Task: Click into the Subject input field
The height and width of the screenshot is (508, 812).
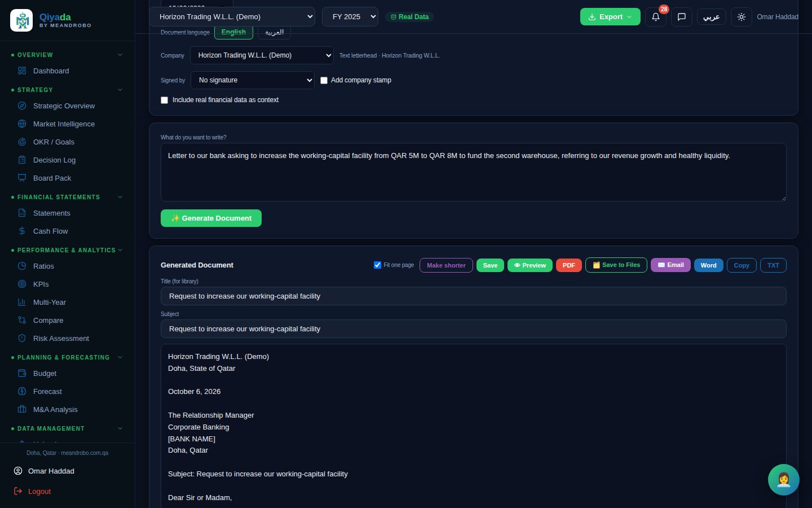Action: coord(474,329)
